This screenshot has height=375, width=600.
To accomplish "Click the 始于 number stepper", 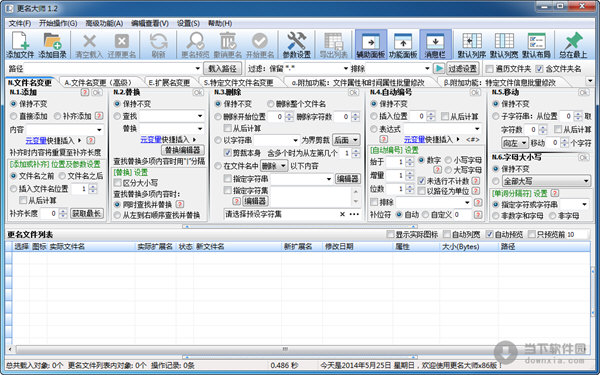I will point(409,162).
